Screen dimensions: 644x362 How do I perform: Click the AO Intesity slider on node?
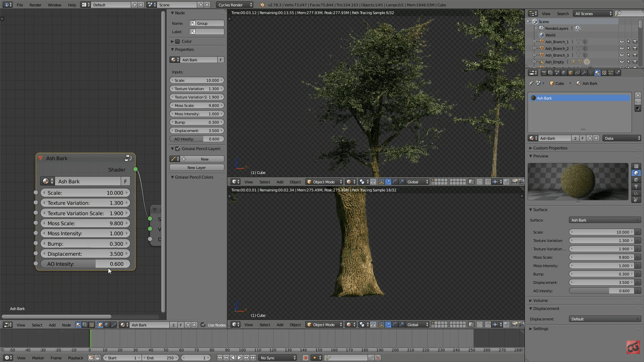coord(85,264)
